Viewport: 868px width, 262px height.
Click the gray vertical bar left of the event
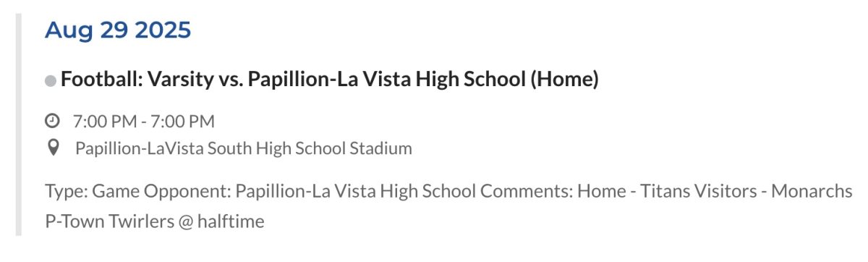[x=19, y=123]
